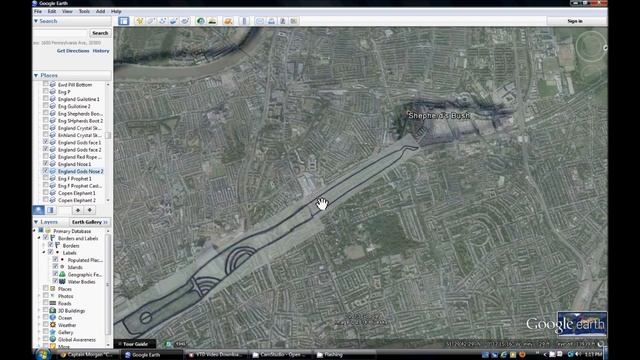The image size is (640, 360).
Task: Open the Edit menu
Action: click(52, 11)
